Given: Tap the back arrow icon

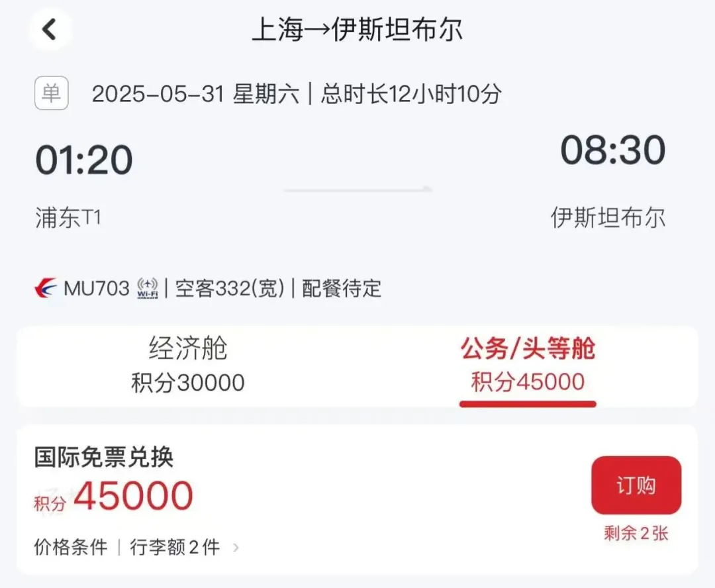Looking at the screenshot, I should [49, 29].
